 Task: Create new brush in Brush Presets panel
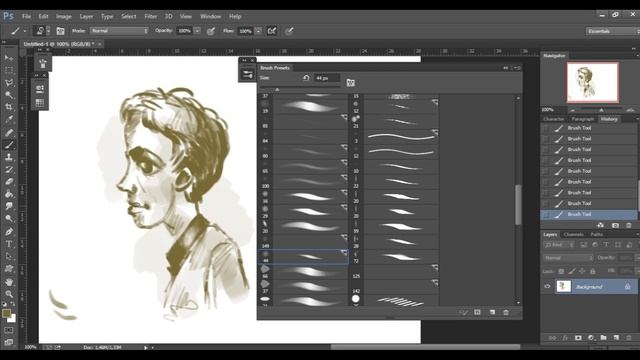point(492,312)
